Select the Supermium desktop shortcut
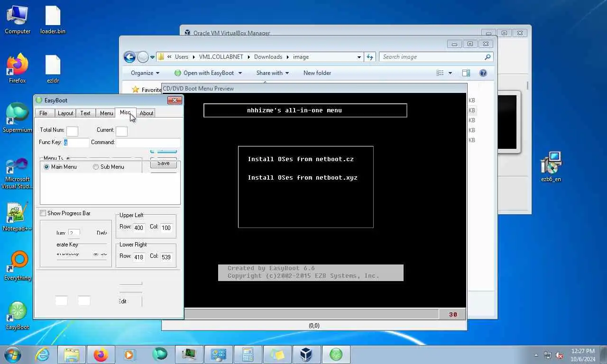Screen dimensions: 607x364 pyautogui.click(x=18, y=118)
